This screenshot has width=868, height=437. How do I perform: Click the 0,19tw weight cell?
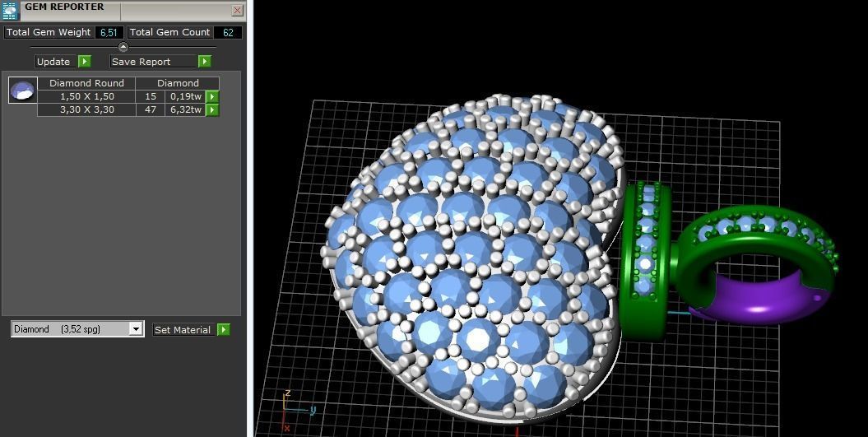(185, 96)
